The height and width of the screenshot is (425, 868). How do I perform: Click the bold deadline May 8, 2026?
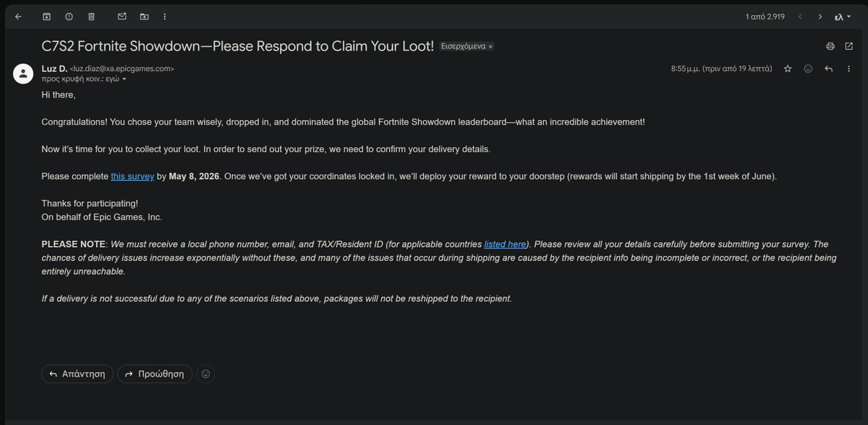coord(194,176)
